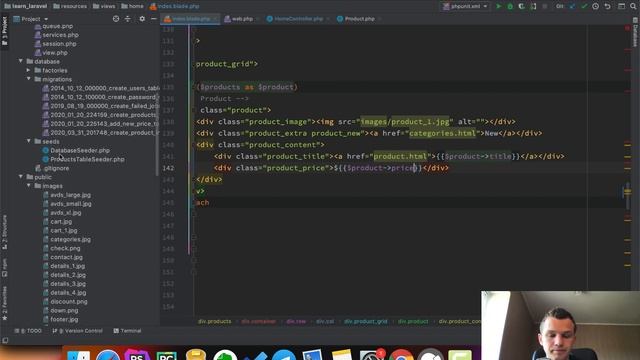Image resolution: width=640 pixels, height=360 pixels.
Task: Toggle tool window quick access icon at bottom-left
Action: (5, 340)
